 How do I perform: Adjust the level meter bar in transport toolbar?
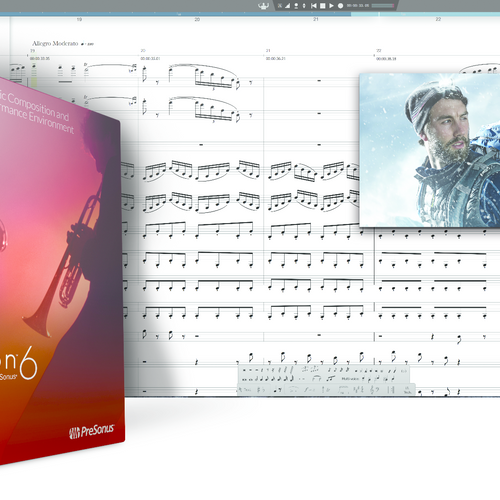383,6
